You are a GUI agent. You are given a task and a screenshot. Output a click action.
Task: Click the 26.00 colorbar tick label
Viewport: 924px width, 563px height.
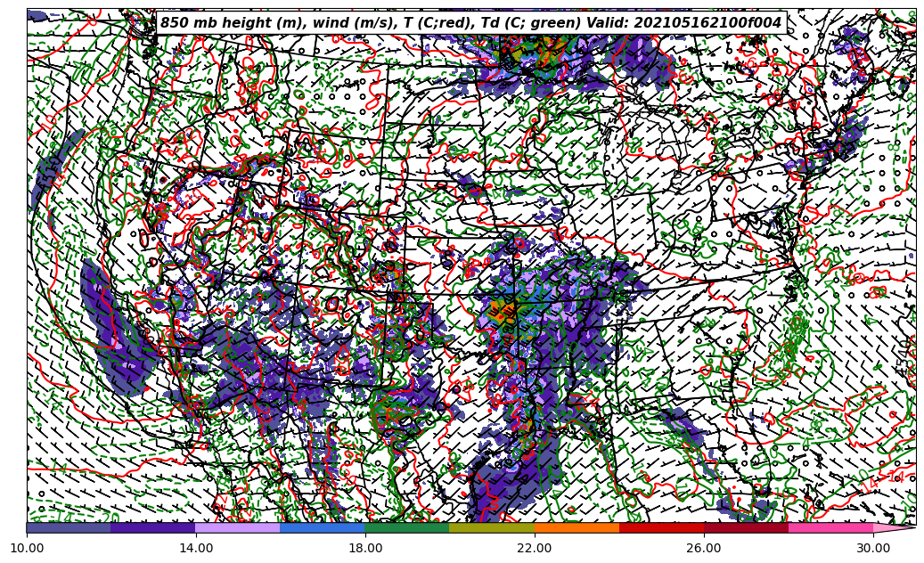704,548
